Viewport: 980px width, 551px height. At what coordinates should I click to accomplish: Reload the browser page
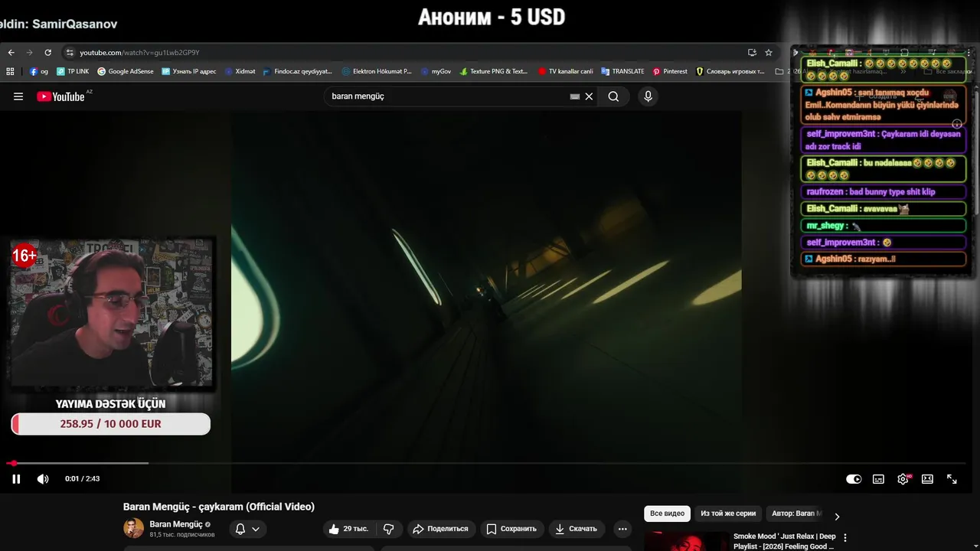47,53
